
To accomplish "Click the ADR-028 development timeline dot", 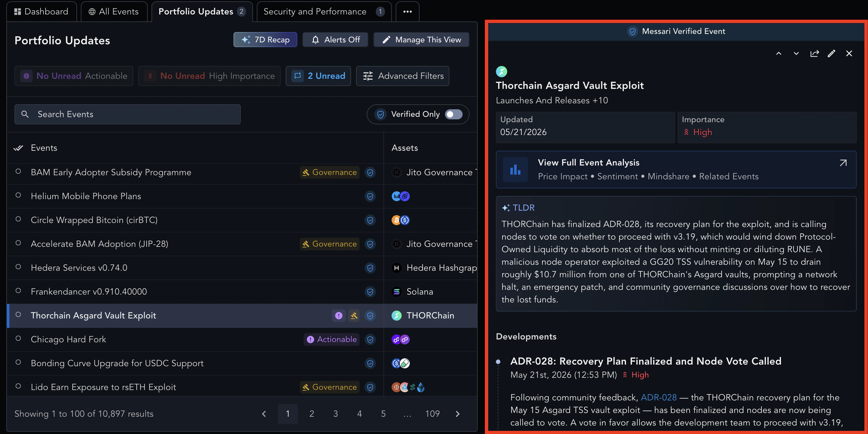I will pyautogui.click(x=498, y=362).
